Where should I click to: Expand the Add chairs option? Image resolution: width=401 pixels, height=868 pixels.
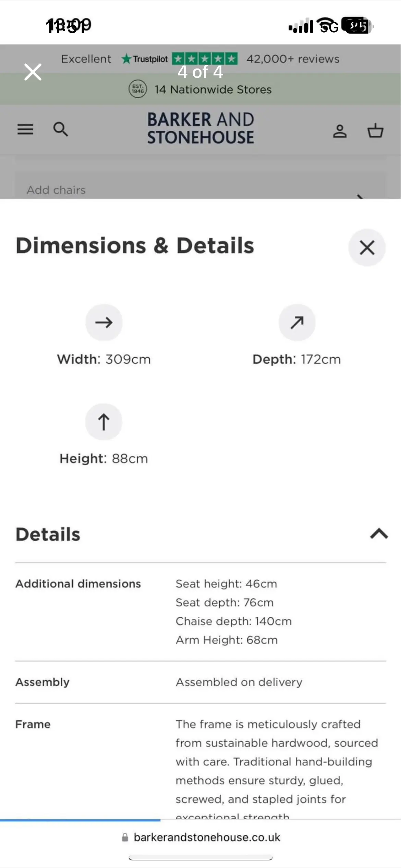[x=200, y=190]
